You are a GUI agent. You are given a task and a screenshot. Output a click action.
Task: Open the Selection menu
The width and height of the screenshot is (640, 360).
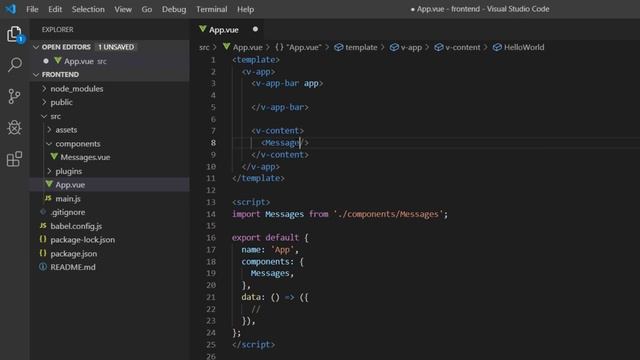88,9
